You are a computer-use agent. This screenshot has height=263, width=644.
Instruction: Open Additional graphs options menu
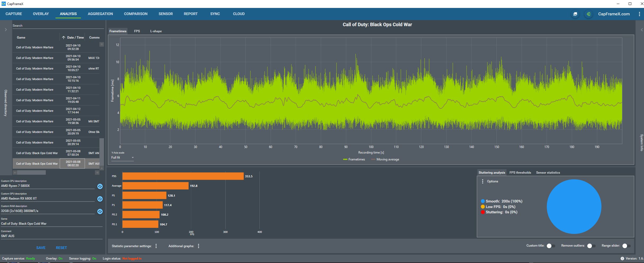click(198, 246)
